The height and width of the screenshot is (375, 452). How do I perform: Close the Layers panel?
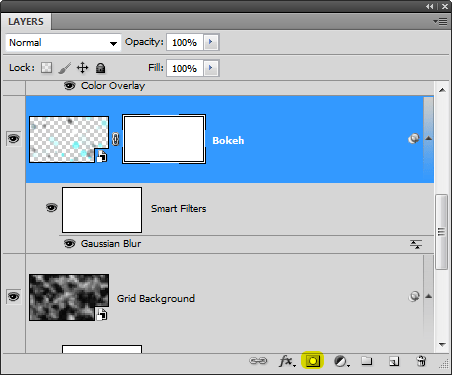click(445, 6)
